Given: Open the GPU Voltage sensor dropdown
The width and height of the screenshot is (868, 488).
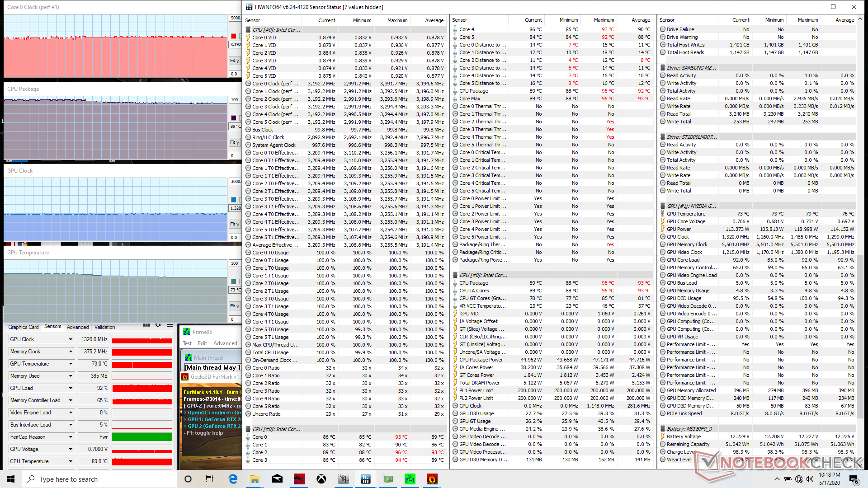Looking at the screenshot, I should point(71,449).
